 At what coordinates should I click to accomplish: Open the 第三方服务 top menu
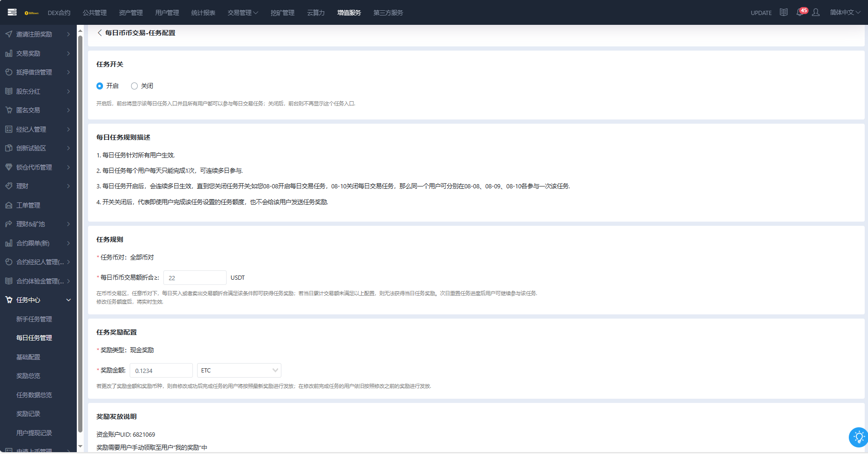(388, 13)
